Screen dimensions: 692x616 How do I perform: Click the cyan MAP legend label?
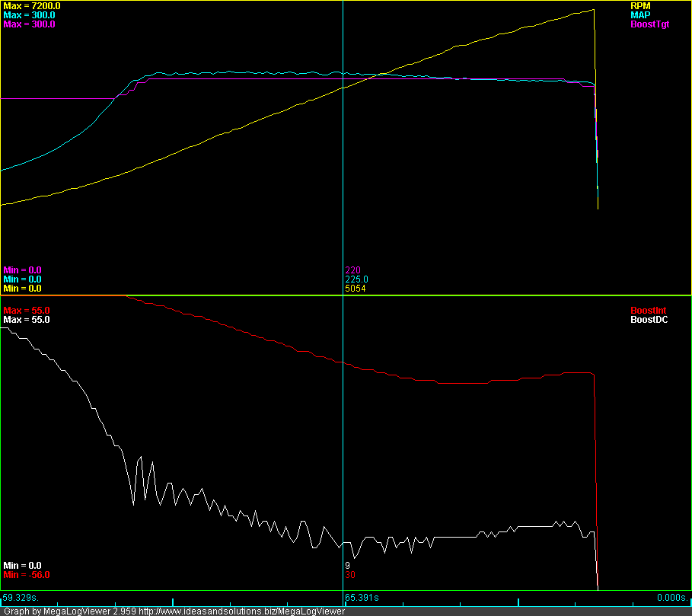(640, 15)
